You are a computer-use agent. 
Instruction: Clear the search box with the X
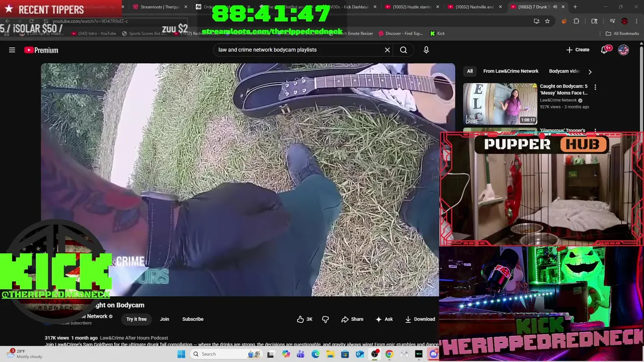[387, 50]
